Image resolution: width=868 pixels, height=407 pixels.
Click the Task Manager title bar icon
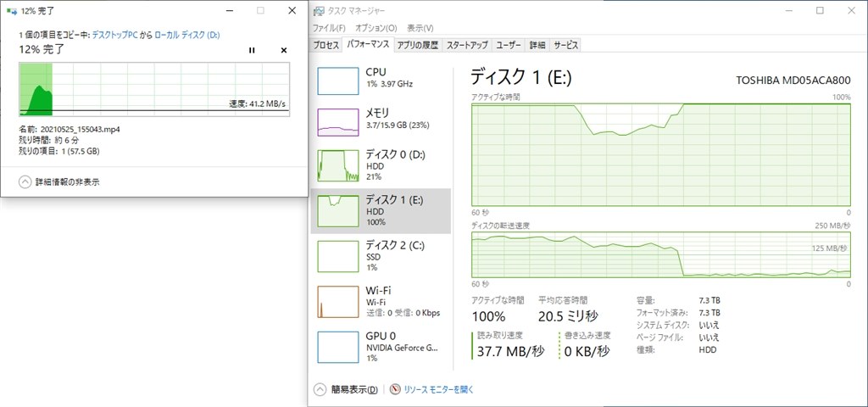click(x=318, y=10)
